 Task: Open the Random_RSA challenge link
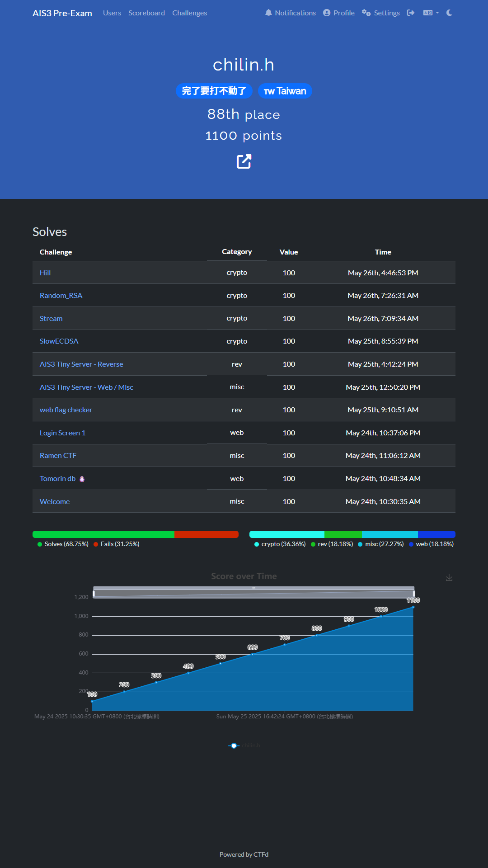(61, 295)
